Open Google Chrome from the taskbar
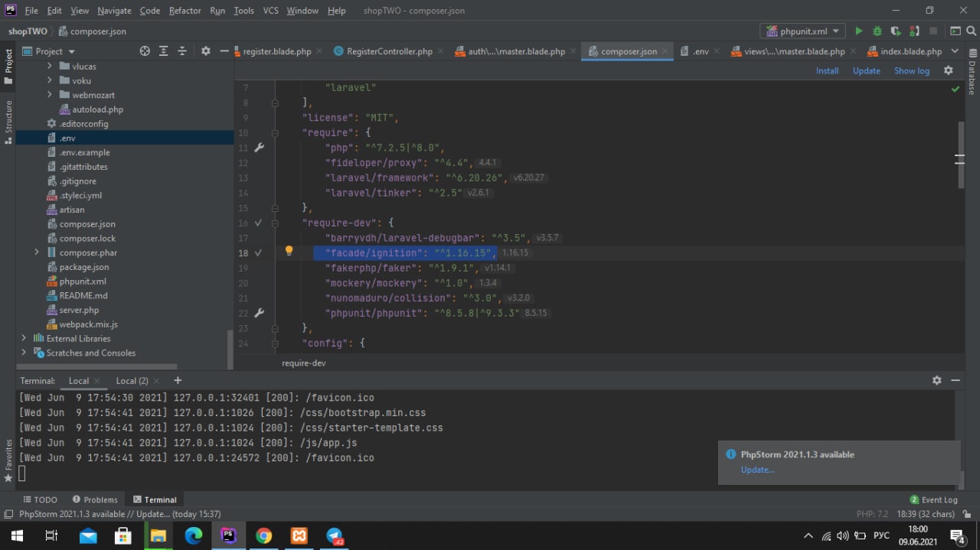 [264, 535]
